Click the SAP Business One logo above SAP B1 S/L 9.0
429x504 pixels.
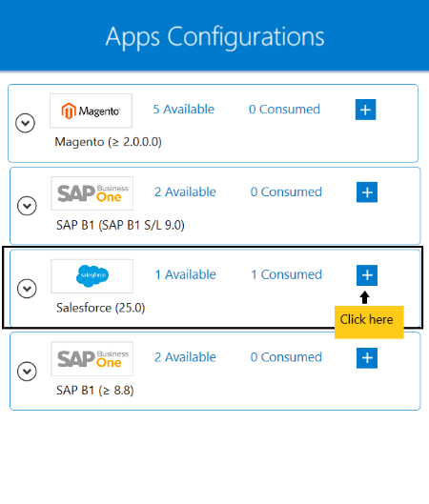(92, 193)
